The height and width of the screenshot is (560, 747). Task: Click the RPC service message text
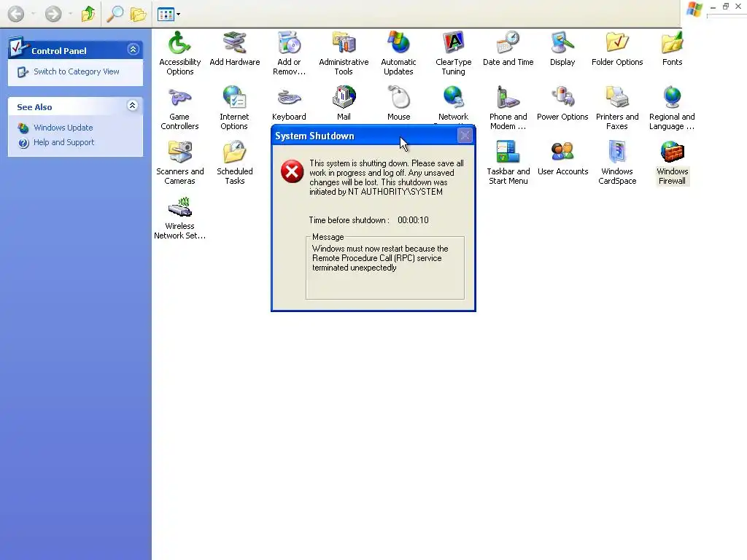point(380,258)
